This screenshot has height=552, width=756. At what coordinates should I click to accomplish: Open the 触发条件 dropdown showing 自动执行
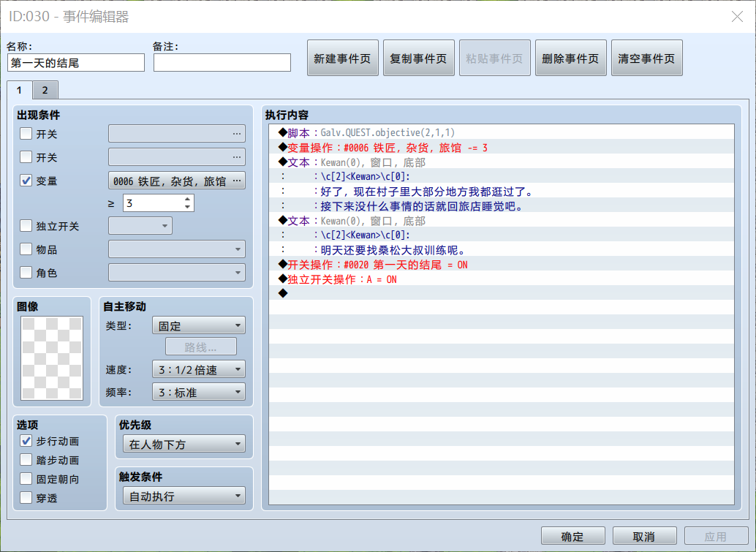[x=184, y=496]
